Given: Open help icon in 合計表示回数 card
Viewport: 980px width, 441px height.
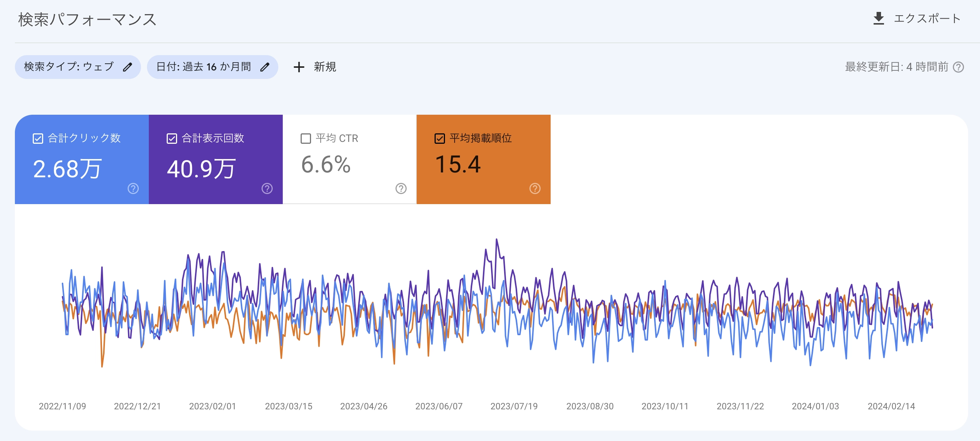Looking at the screenshot, I should point(267,188).
